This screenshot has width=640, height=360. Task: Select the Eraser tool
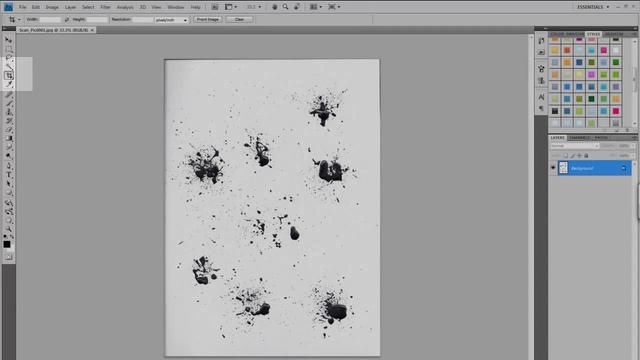pos(9,130)
